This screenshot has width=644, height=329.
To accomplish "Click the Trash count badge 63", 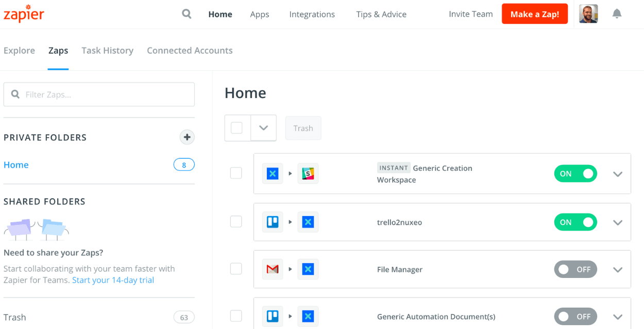I will [184, 317].
